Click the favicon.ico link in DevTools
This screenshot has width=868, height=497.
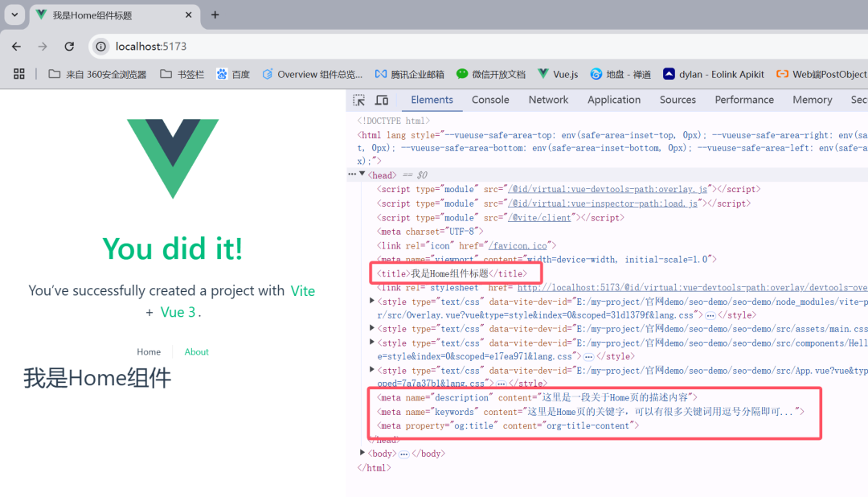click(518, 245)
